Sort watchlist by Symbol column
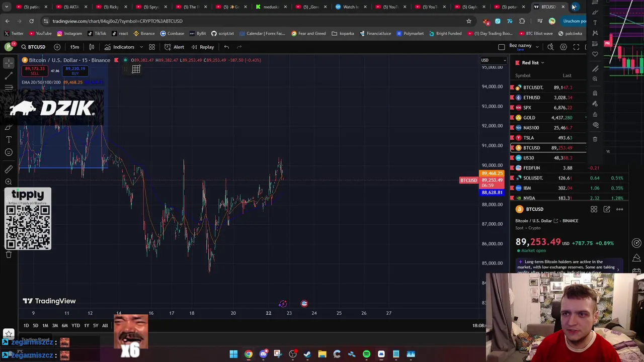Image resolution: width=644 pixels, height=362 pixels. coord(523,75)
